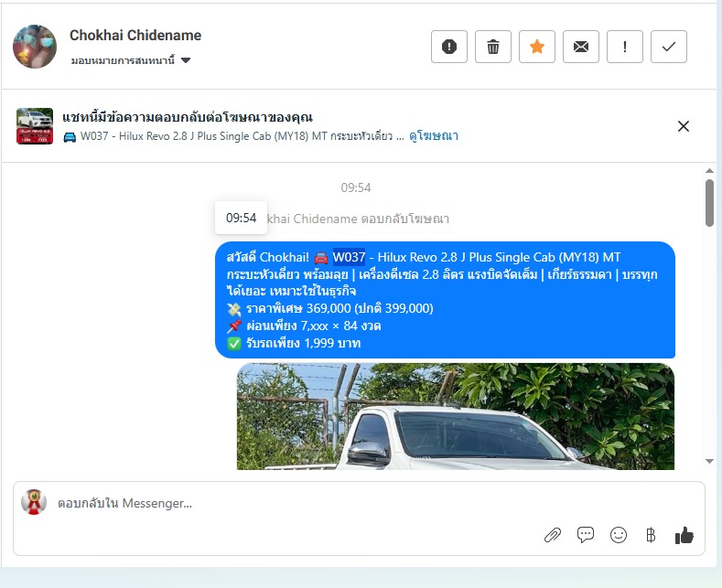722x588 pixels.
Task: Click the แชทนี้มีข้อความตอบกลับต่อโฆษณาของคุณ heading
Action: pyautogui.click(x=188, y=117)
